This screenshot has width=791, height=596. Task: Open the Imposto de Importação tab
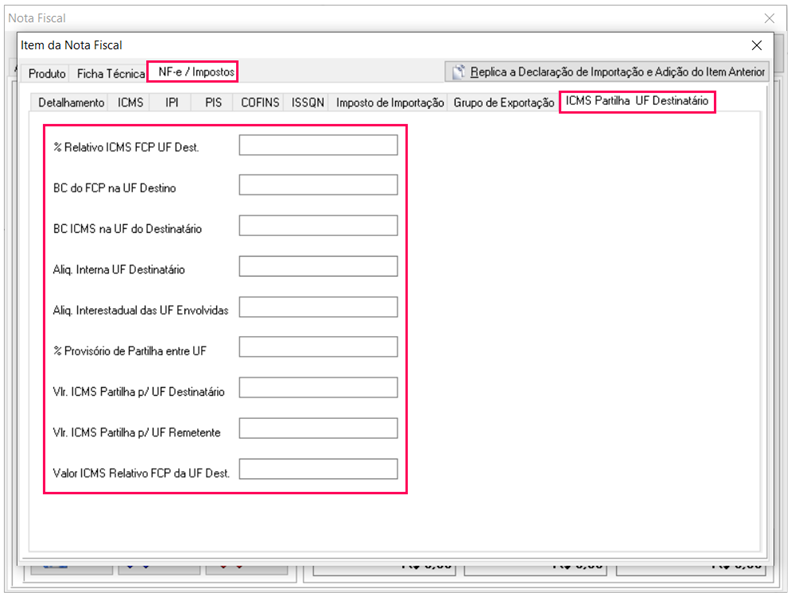390,103
